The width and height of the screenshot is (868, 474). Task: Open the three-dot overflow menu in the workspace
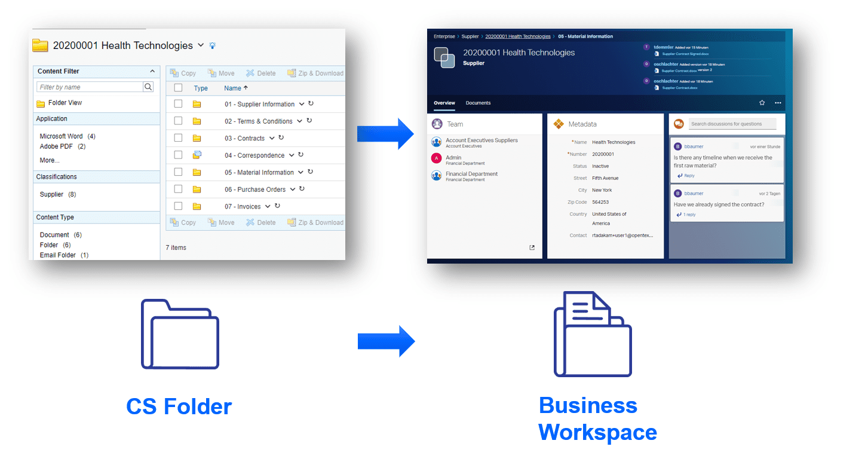[778, 103]
